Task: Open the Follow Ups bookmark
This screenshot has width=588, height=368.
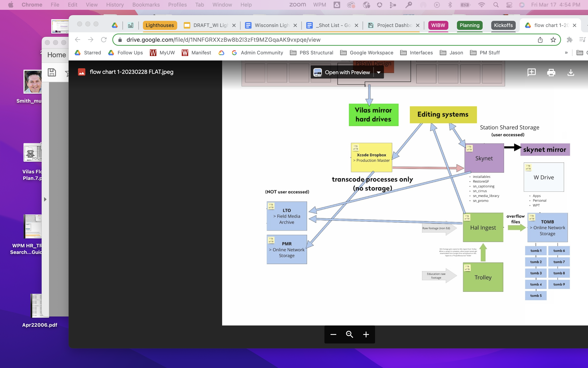Action: pos(125,53)
